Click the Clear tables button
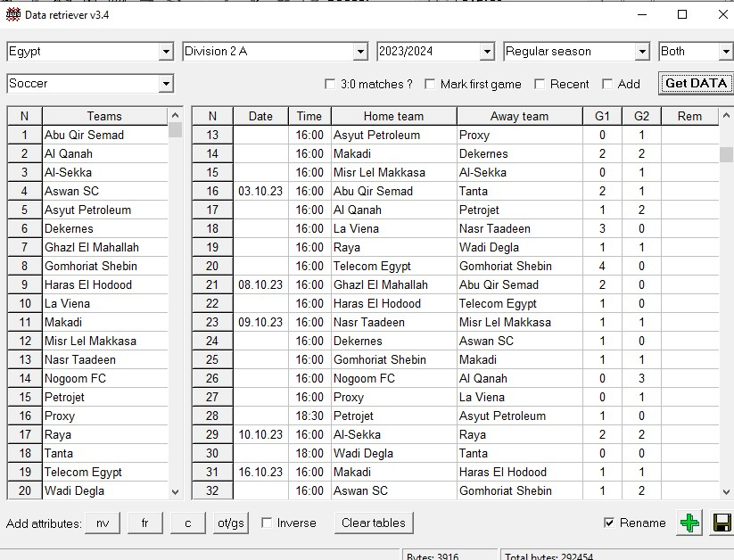The height and width of the screenshot is (560, 734). [x=373, y=523]
